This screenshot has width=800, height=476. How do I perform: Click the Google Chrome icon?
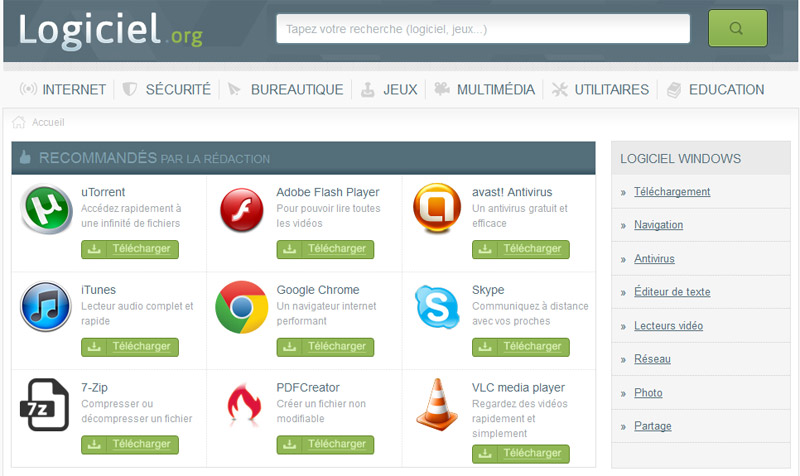coord(241,307)
